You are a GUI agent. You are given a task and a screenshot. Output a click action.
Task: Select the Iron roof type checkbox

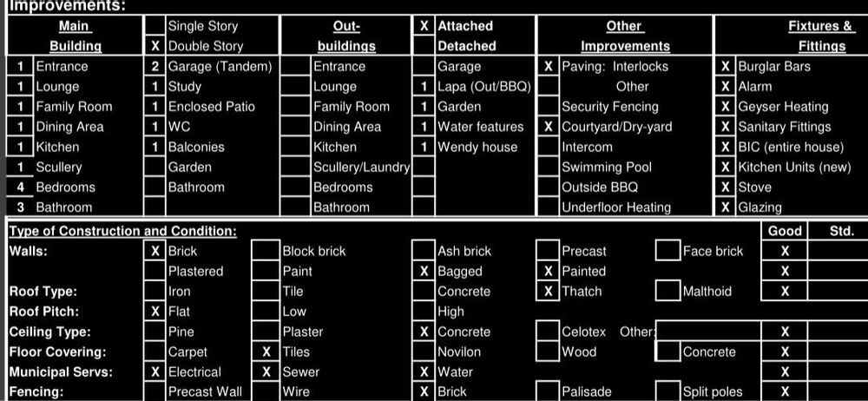click(x=155, y=292)
